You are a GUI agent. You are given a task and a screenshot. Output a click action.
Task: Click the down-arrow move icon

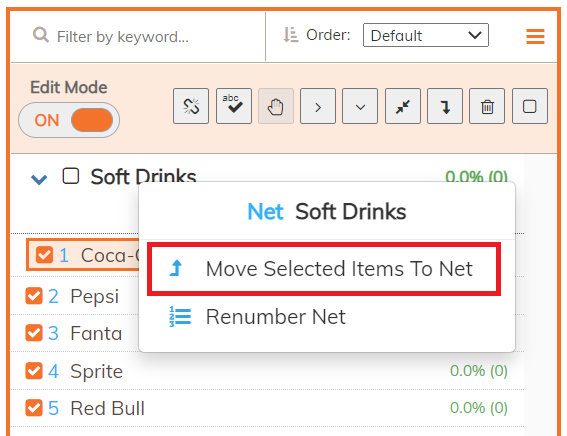point(445,106)
